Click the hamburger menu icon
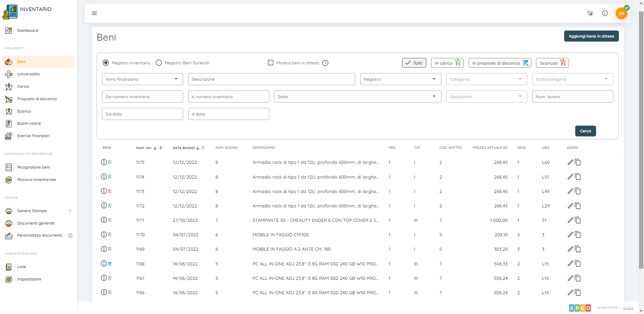 tap(94, 13)
